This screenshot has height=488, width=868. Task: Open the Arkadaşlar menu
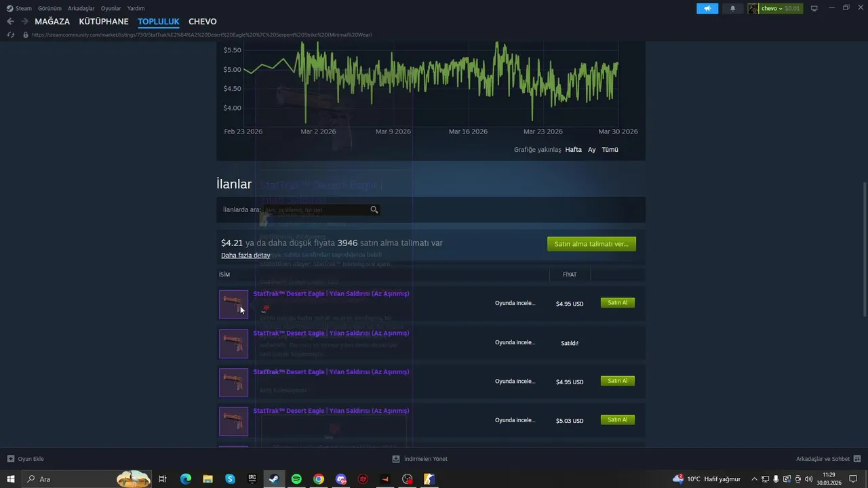click(x=81, y=8)
